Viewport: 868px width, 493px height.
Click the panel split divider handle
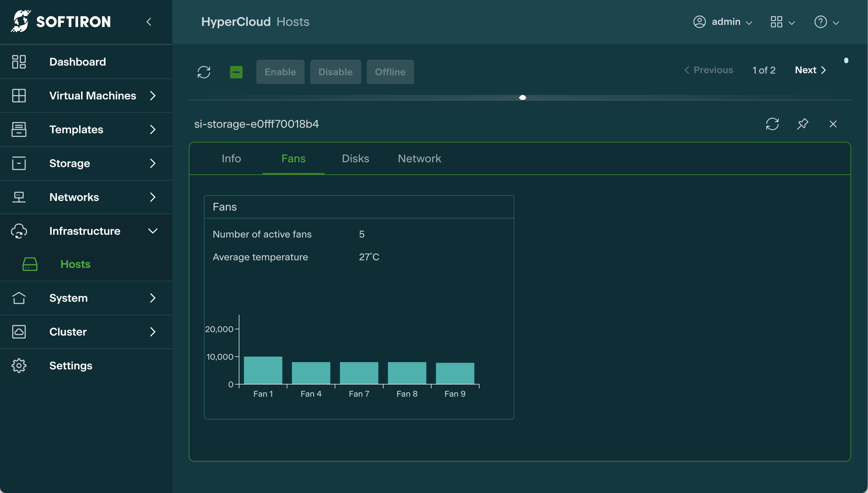coord(522,98)
